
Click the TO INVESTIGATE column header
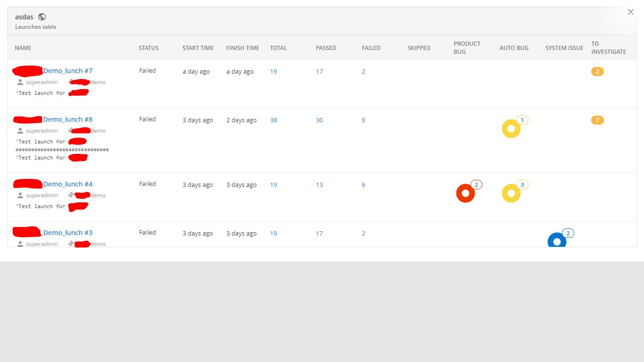pyautogui.click(x=609, y=48)
